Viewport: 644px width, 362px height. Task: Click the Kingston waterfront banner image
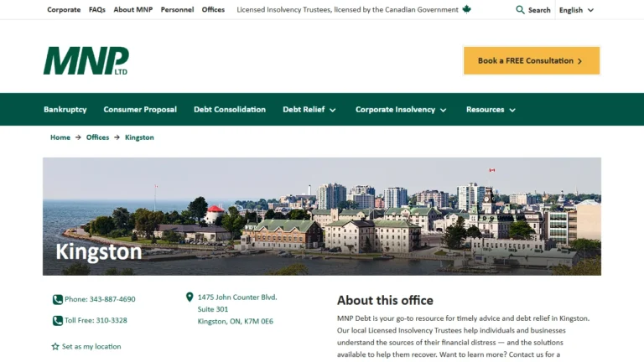click(x=322, y=216)
